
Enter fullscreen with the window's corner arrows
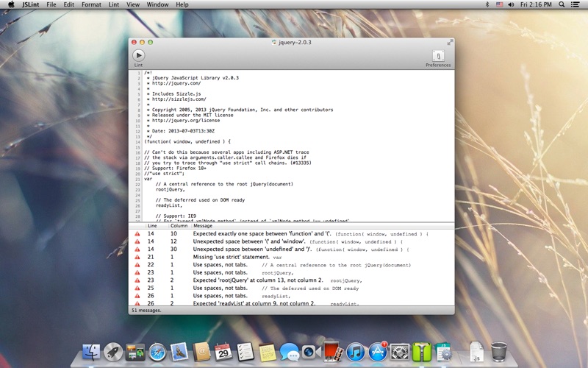(450, 43)
